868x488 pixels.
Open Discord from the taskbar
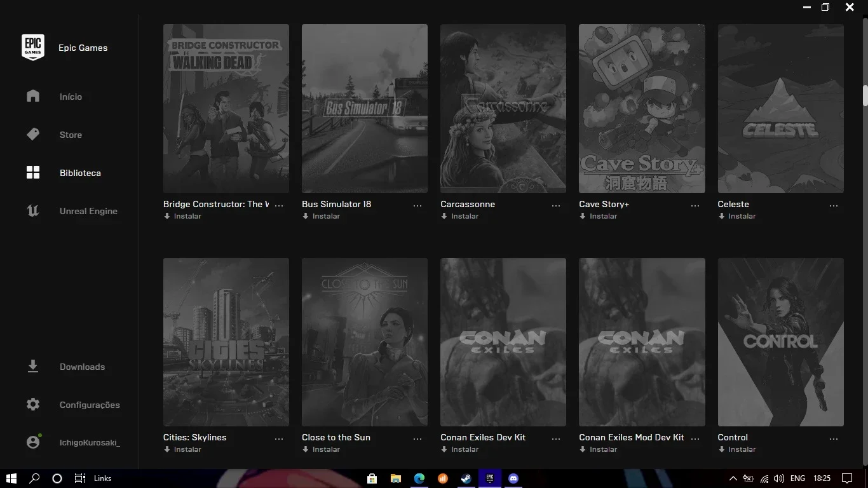(x=513, y=478)
